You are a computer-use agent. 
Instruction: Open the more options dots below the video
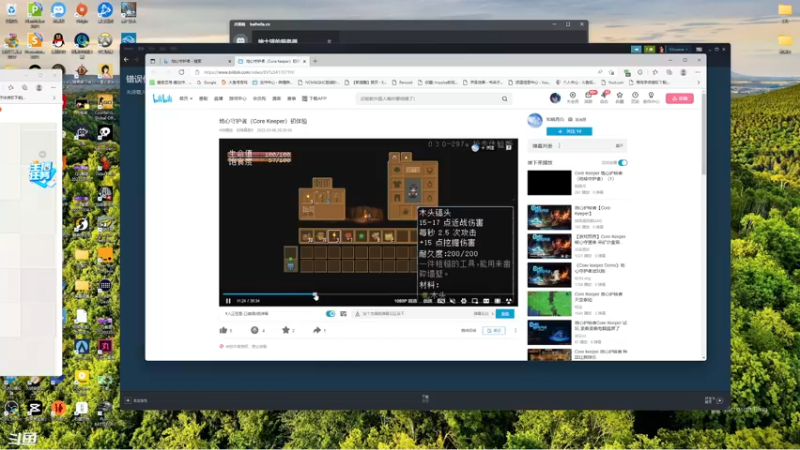(515, 331)
